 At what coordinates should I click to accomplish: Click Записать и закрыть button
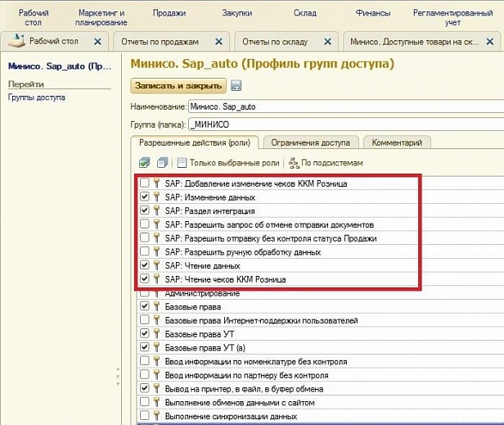(178, 86)
